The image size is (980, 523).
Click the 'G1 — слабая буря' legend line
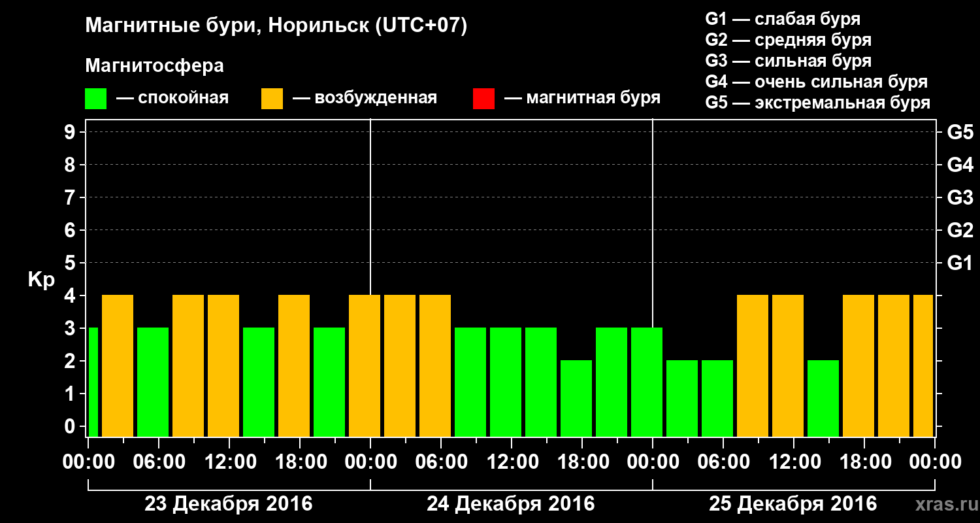click(783, 19)
